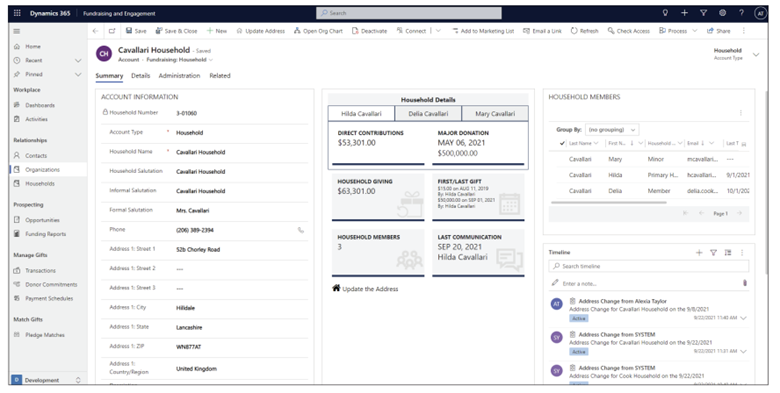Click Connect command
This screenshot has height=393, width=780.
pyautogui.click(x=411, y=31)
